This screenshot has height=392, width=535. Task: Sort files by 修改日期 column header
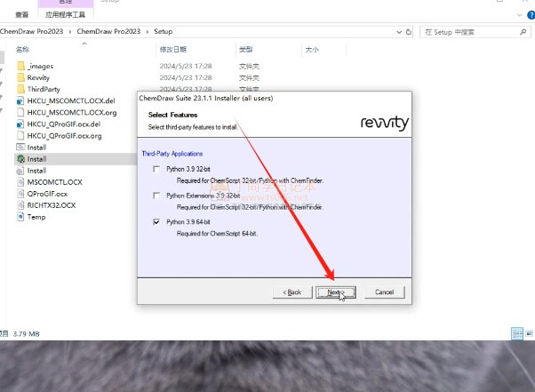click(173, 50)
